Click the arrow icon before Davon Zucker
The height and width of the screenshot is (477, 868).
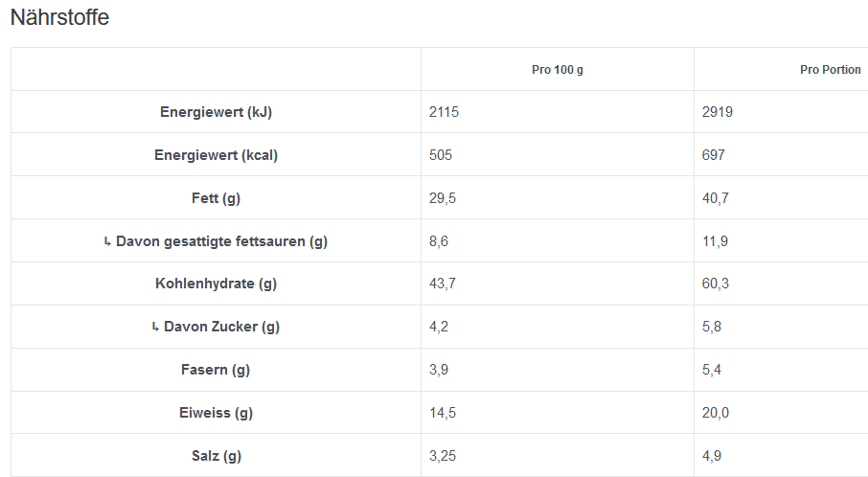coord(155,327)
